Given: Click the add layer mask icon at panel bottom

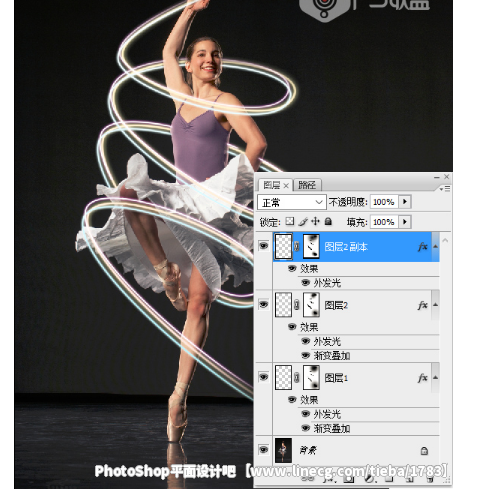Looking at the screenshot, I should pyautogui.click(x=348, y=479).
